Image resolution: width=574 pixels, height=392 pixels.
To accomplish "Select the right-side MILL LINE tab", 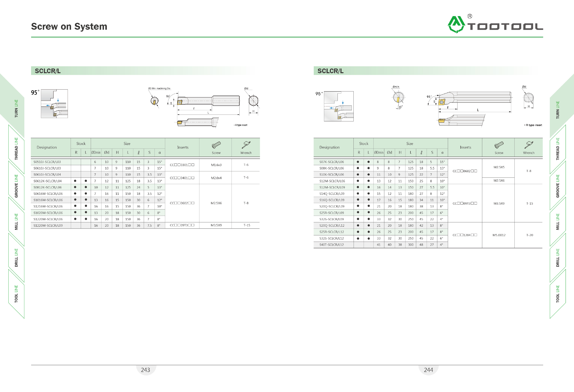I will click(x=558, y=221).
